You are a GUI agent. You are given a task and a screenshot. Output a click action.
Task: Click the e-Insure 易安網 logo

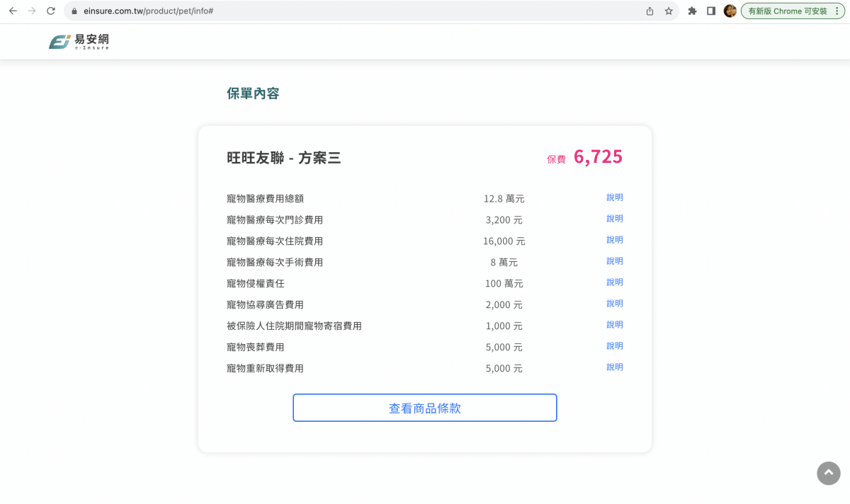79,41
